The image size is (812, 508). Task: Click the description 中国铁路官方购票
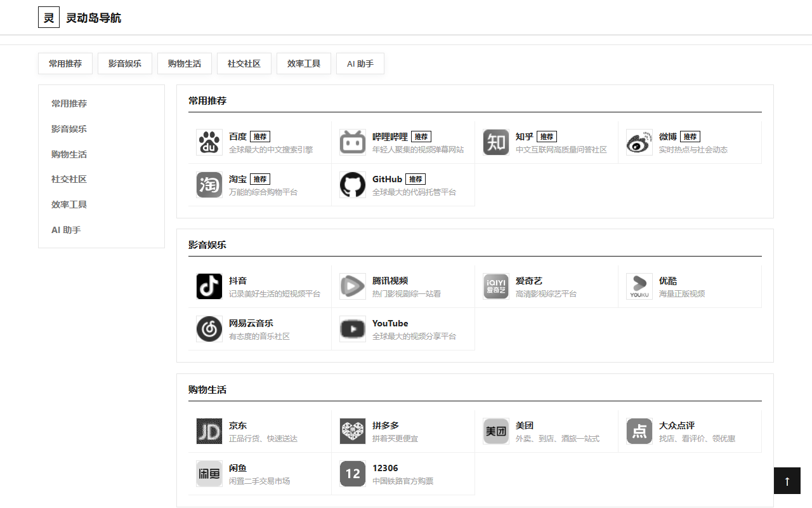point(403,481)
